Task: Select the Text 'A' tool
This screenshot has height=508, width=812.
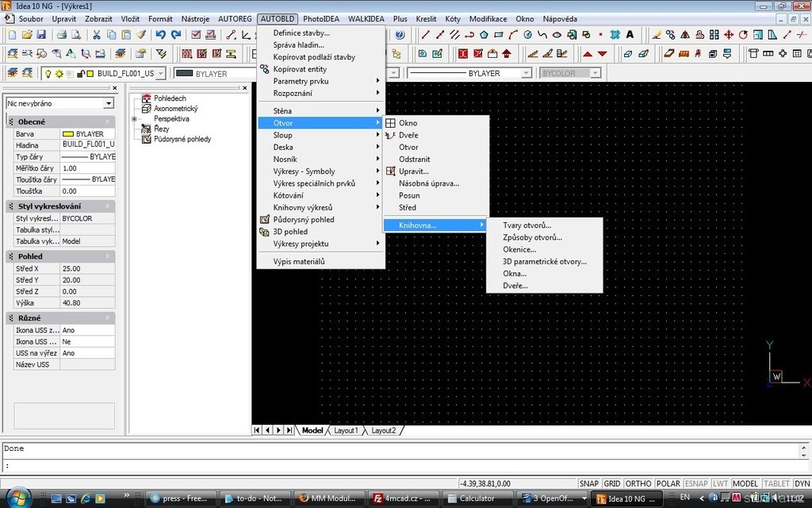Action: coord(630,35)
